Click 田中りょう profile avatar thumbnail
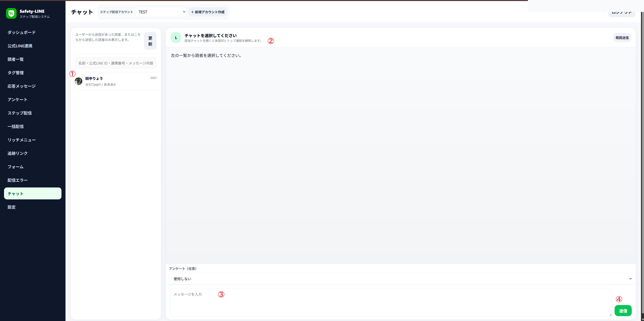The width and height of the screenshot is (644, 321). click(x=78, y=81)
